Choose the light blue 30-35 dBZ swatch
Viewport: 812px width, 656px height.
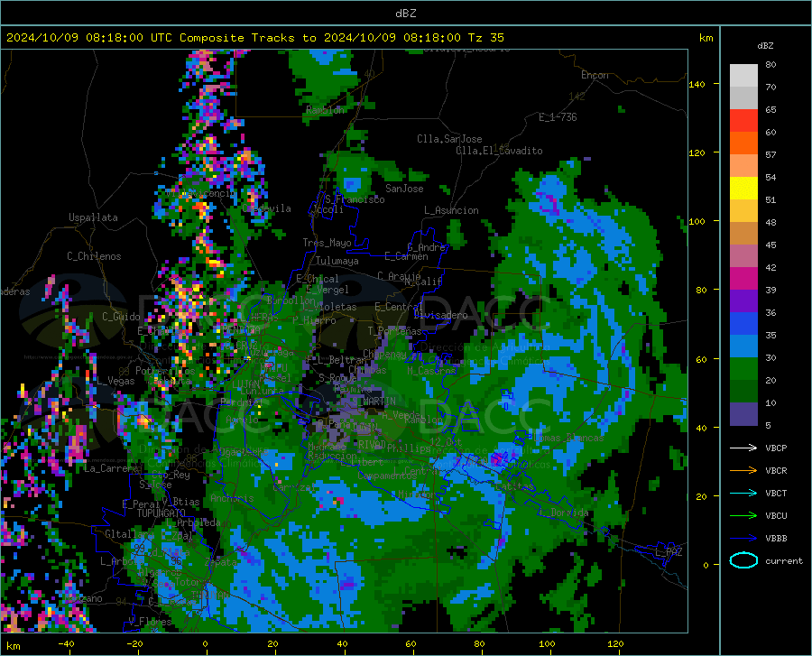click(743, 346)
